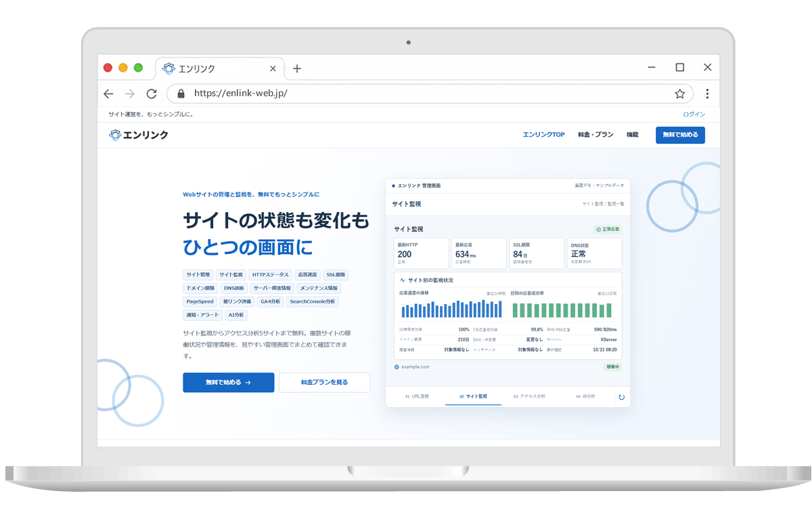Image resolution: width=812 pixels, height=508 pixels.
Task: Click the 応答速度 tag
Action: (x=307, y=275)
